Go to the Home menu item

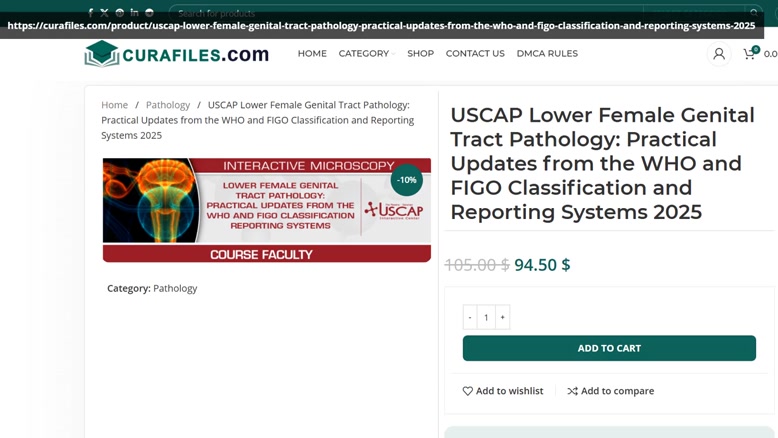point(312,54)
